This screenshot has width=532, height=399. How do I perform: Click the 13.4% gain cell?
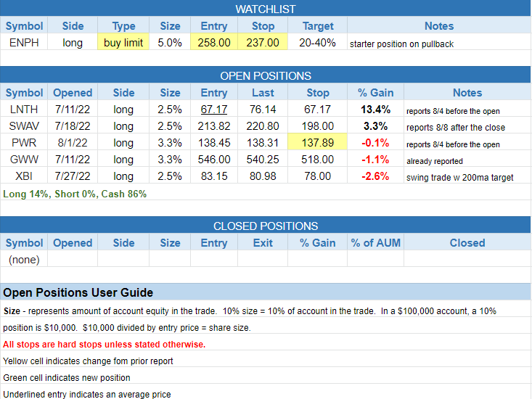375,110
